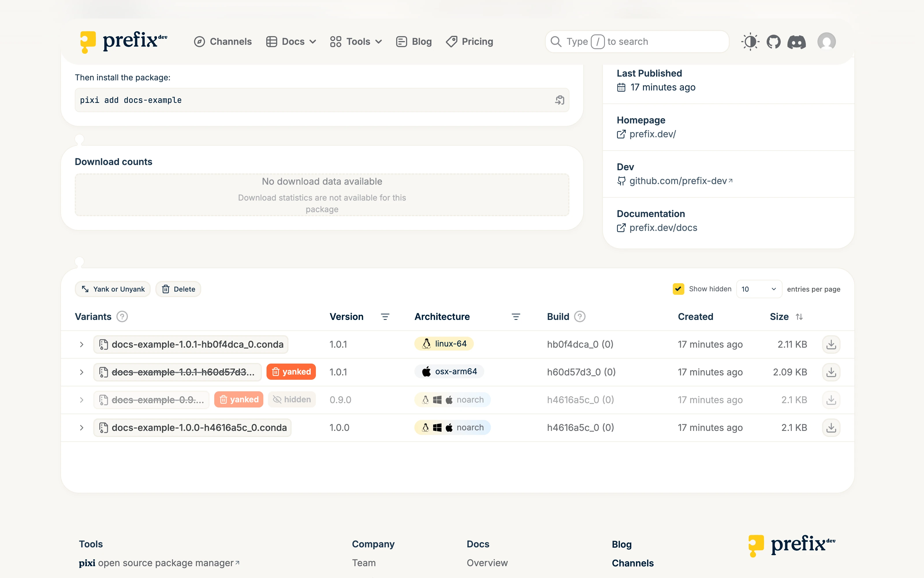Viewport: 924px width, 578px height.
Task: Click the footer Team link
Action: coord(364,563)
